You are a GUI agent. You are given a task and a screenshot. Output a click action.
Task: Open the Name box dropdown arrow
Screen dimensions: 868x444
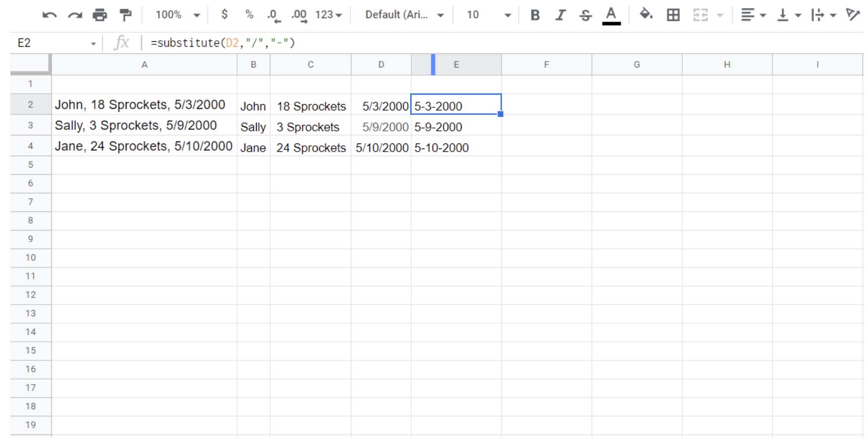click(93, 44)
